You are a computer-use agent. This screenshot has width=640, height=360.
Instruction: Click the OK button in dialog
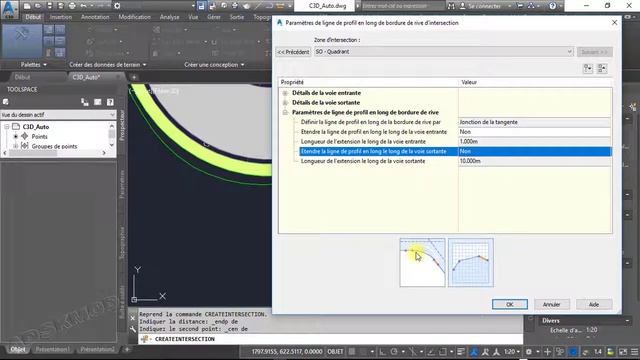pos(510,304)
